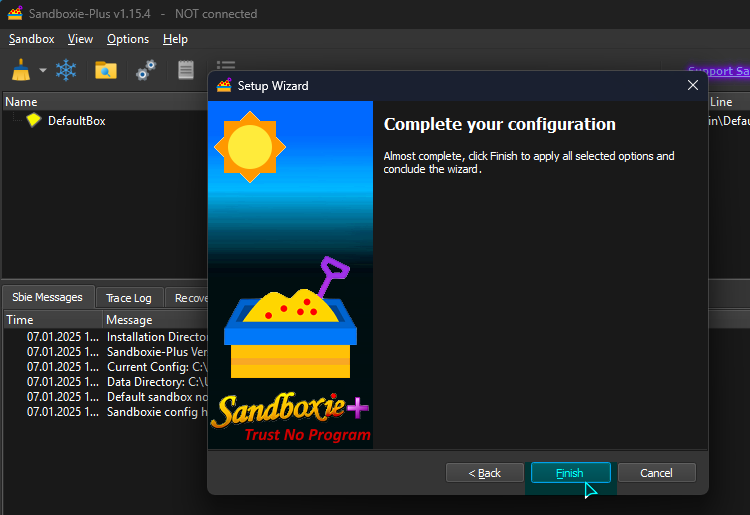Cancel the Setup Wizard

[x=656, y=473]
